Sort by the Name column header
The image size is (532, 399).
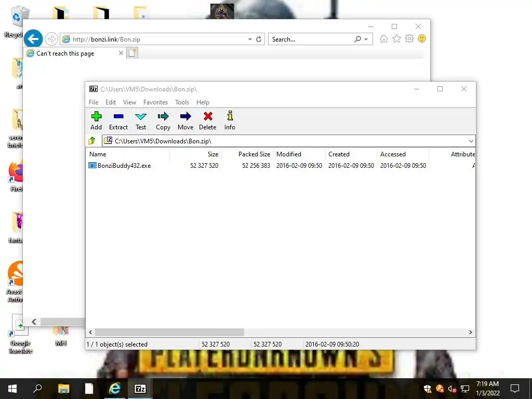pyautogui.click(x=128, y=154)
